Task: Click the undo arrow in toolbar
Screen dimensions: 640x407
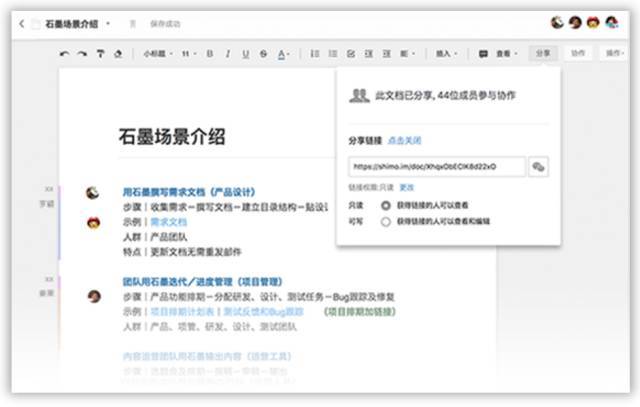Action: click(x=65, y=54)
